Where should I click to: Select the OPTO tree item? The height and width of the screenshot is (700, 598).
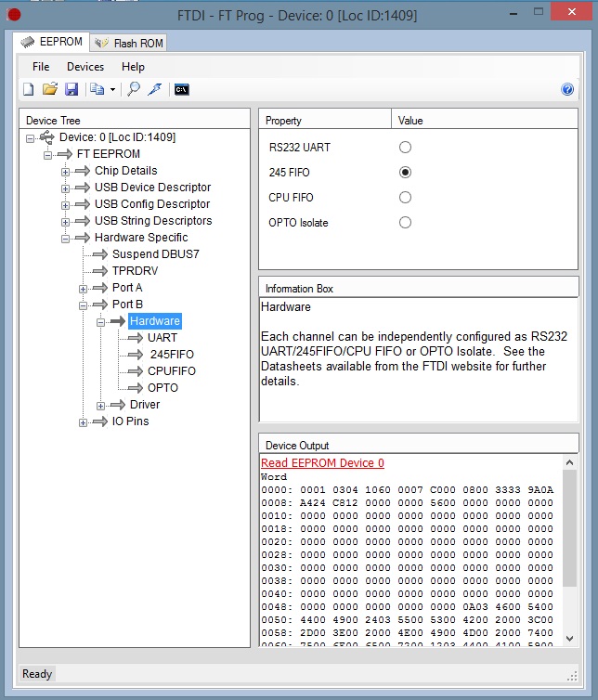[x=162, y=387]
